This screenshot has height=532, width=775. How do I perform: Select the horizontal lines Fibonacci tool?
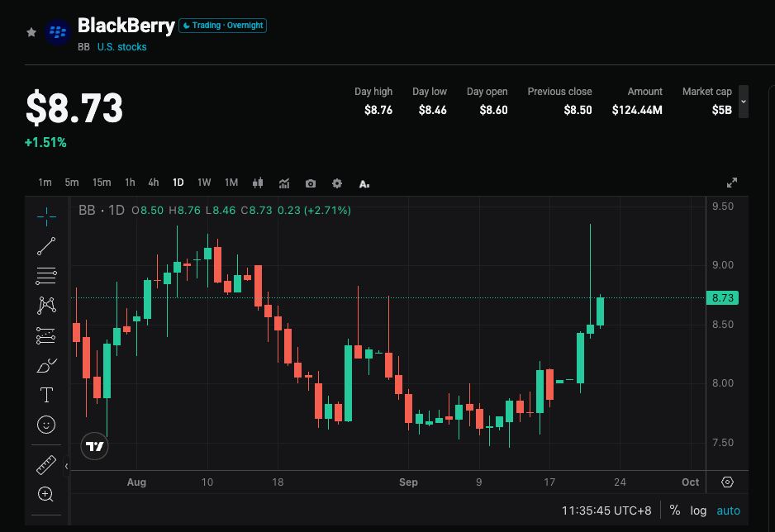(46, 276)
